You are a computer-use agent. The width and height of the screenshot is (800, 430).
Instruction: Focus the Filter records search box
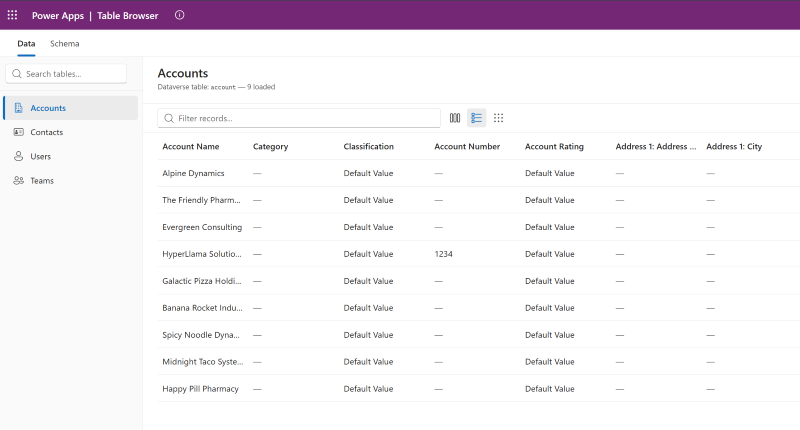click(300, 118)
